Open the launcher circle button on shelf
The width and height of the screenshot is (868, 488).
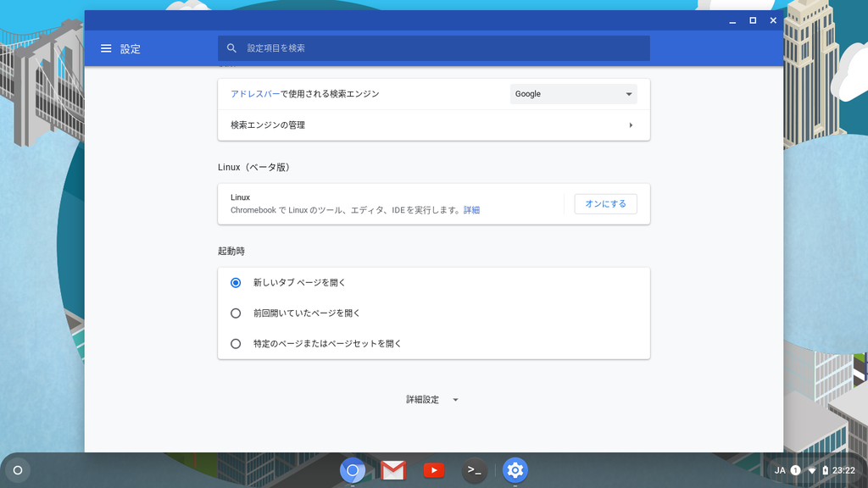[18, 470]
